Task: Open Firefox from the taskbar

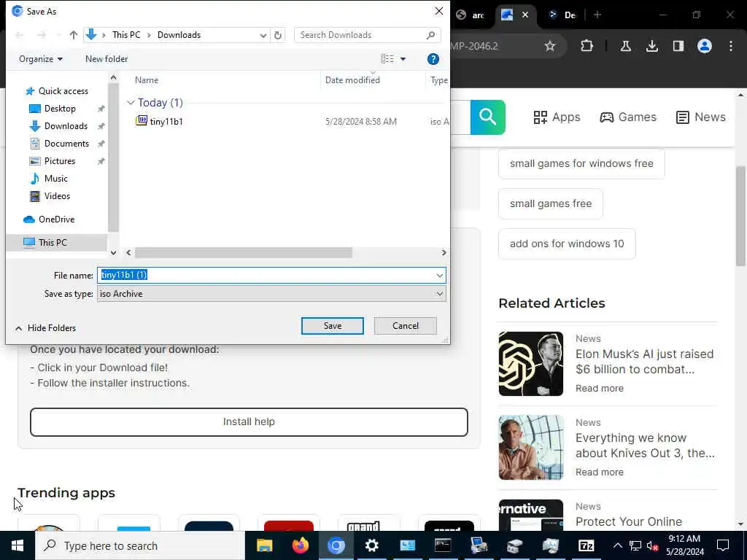Action: (x=300, y=545)
